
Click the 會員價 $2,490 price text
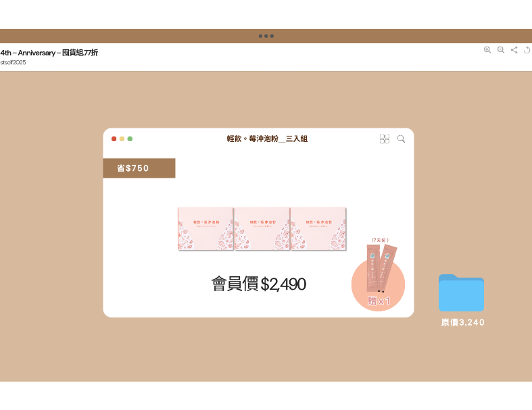click(258, 284)
